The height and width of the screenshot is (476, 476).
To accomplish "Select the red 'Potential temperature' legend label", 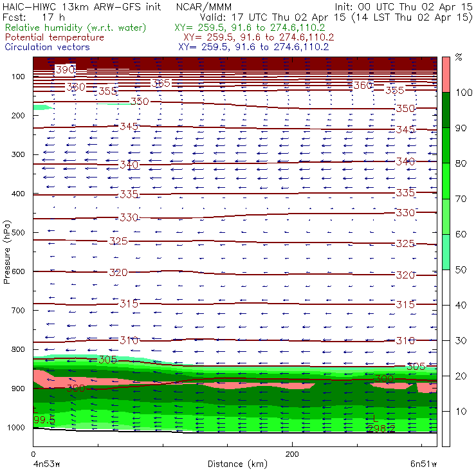I will [x=55, y=37].
